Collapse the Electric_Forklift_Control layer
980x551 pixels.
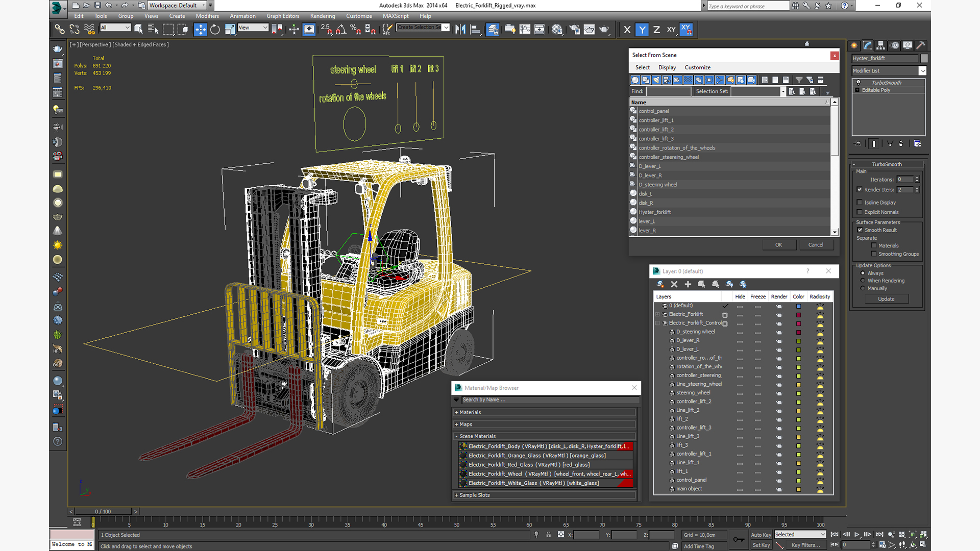[657, 323]
